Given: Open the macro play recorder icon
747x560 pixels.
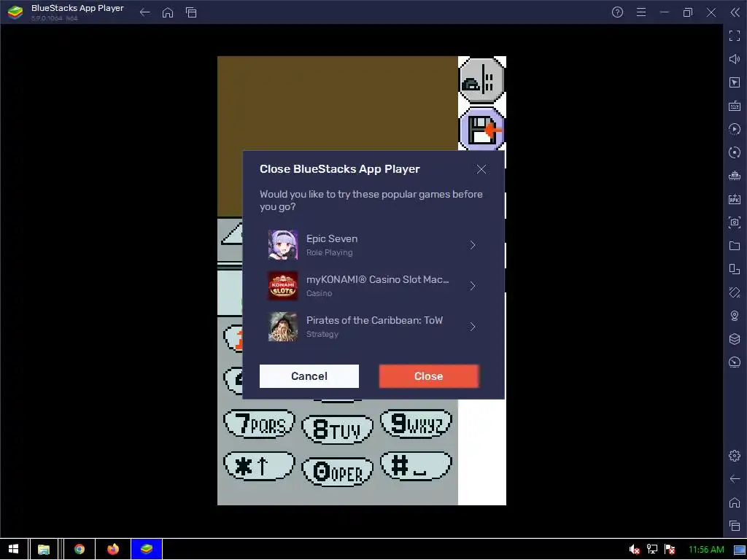Looking at the screenshot, I should [735, 129].
